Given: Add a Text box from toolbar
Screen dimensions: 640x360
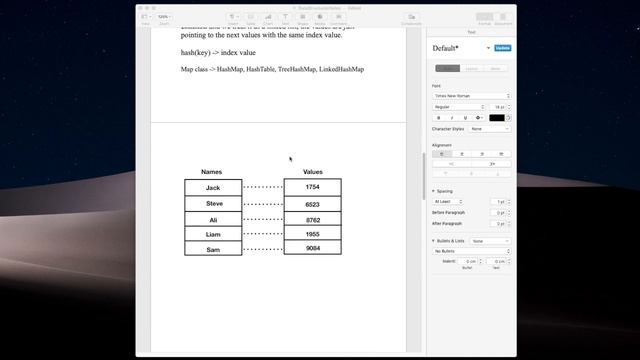Looking at the screenshot, I should 285,17.
